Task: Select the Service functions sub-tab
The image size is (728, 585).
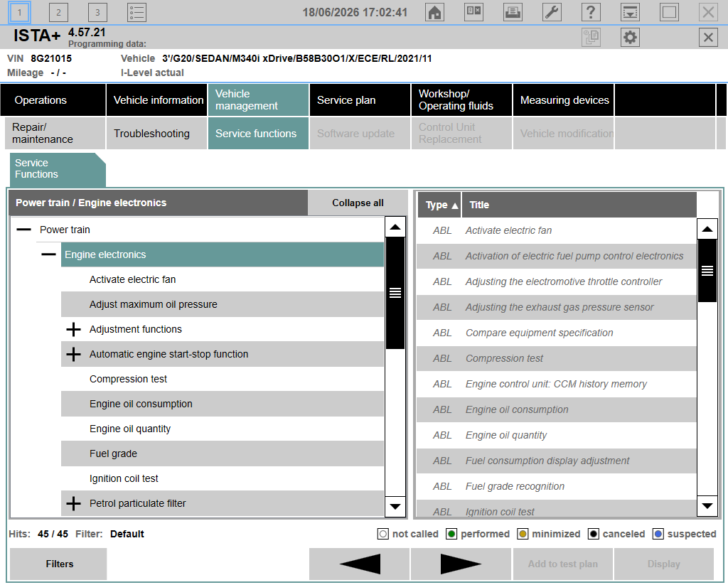Action: click(x=258, y=133)
